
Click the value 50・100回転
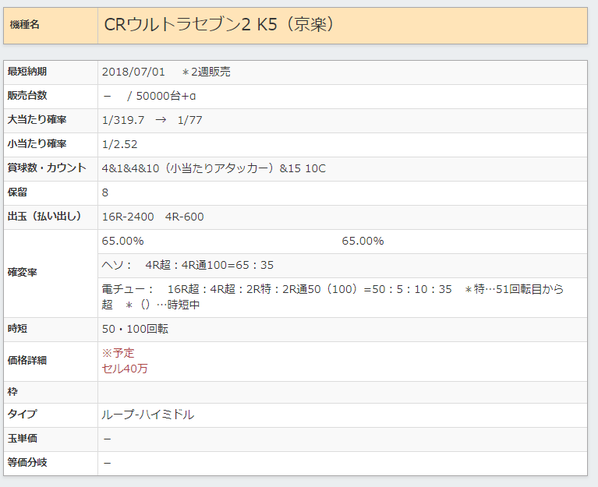(x=135, y=328)
